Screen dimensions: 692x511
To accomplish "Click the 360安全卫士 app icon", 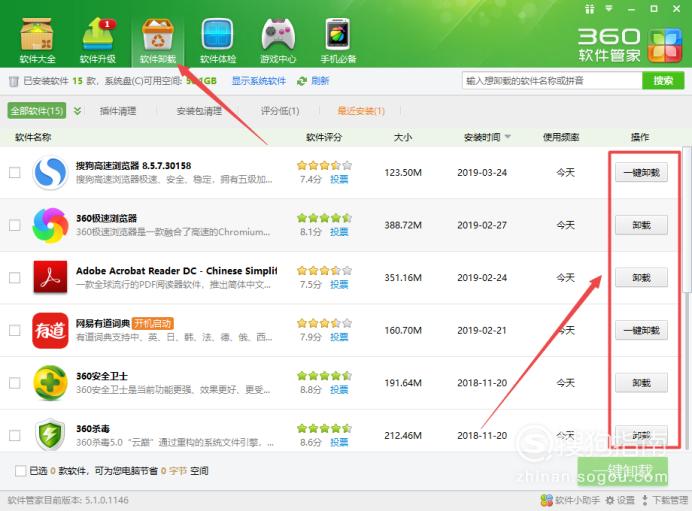I will click(x=50, y=383).
